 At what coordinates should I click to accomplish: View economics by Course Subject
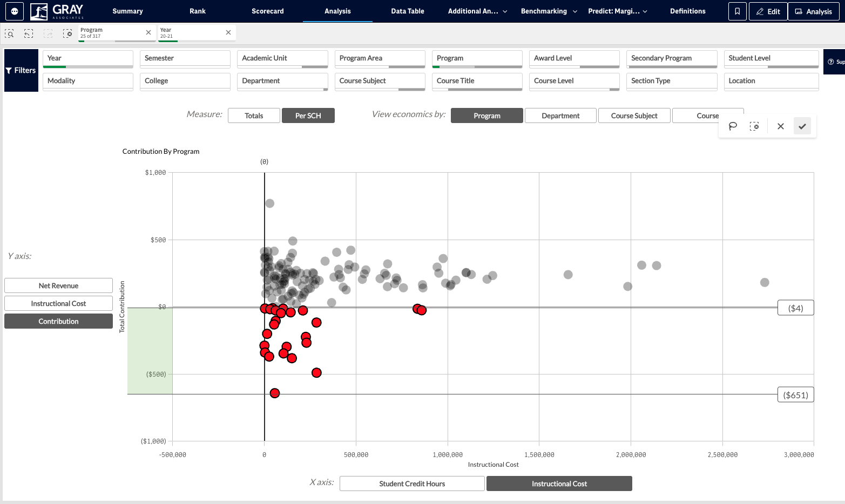(x=634, y=115)
